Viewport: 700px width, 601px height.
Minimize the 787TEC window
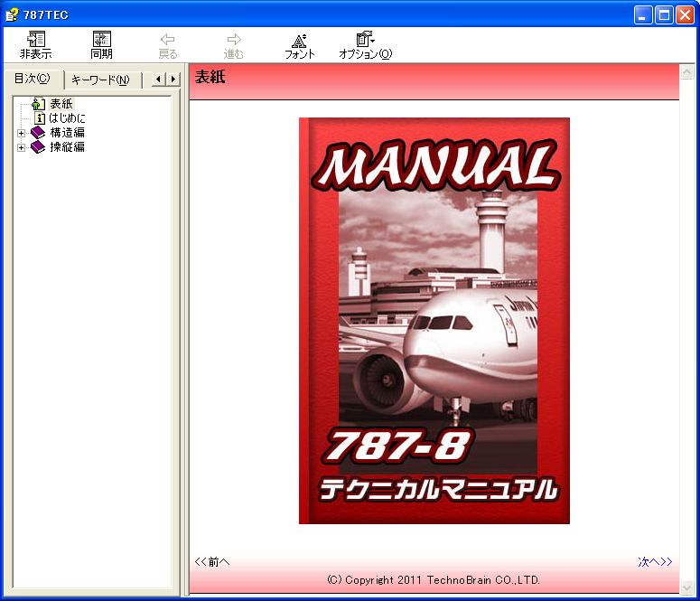click(x=642, y=15)
